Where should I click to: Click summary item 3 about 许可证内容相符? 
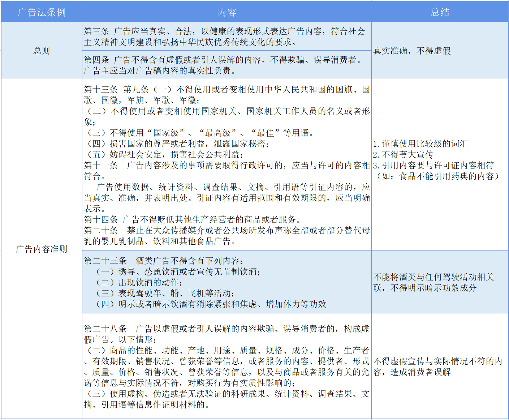click(433, 166)
